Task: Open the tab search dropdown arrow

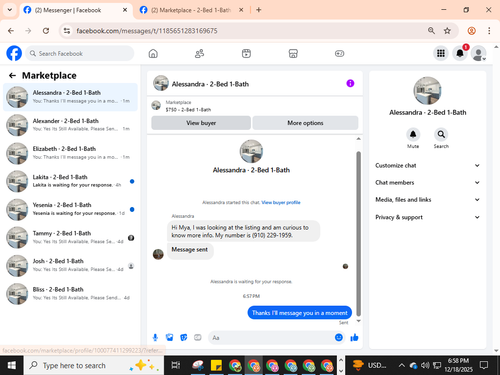Action: 10,10
